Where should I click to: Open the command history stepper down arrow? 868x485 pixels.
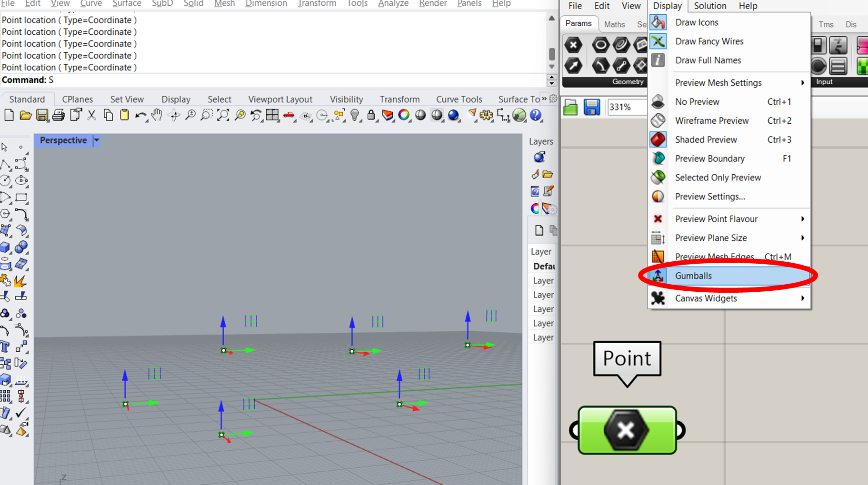tap(552, 83)
